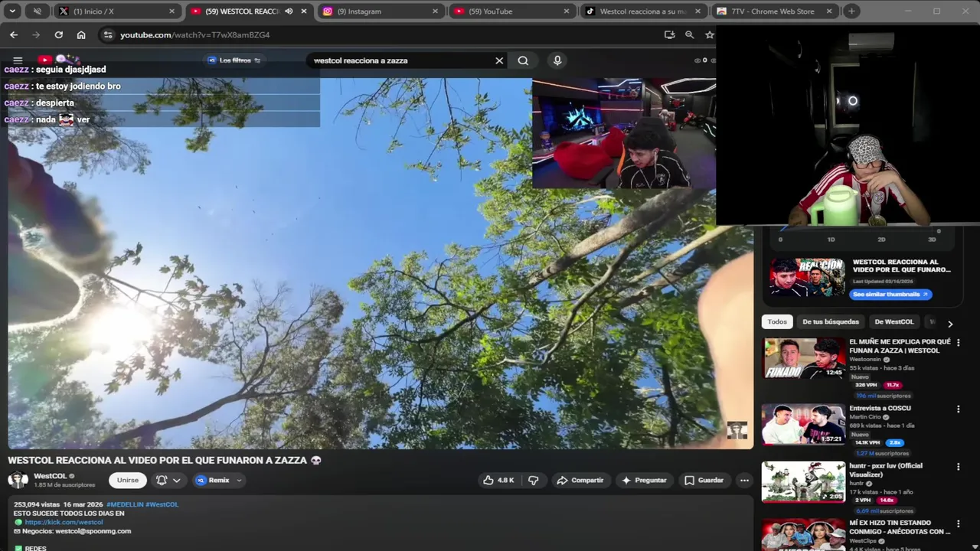This screenshot has width=980, height=551.
Task: Open the browser home page
Action: [81, 34]
